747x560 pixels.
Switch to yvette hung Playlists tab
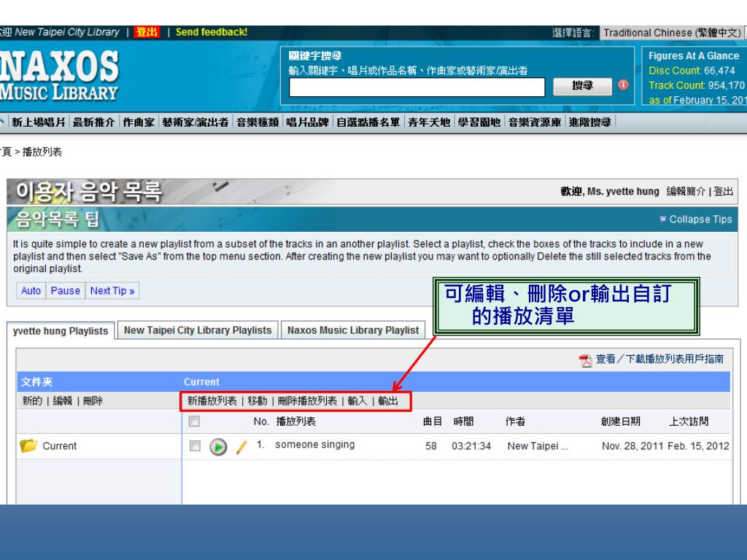[61, 331]
